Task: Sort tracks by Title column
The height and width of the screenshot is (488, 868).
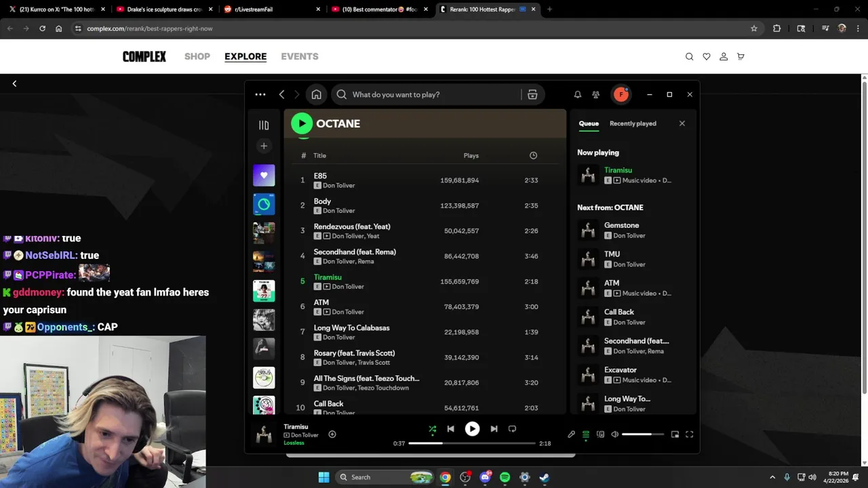Action: click(x=319, y=156)
